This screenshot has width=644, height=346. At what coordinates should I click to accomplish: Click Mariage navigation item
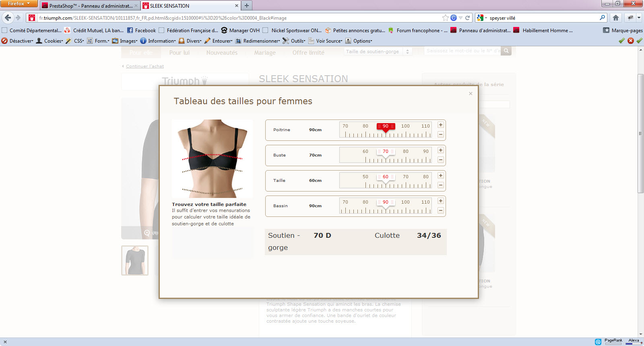[x=265, y=52]
